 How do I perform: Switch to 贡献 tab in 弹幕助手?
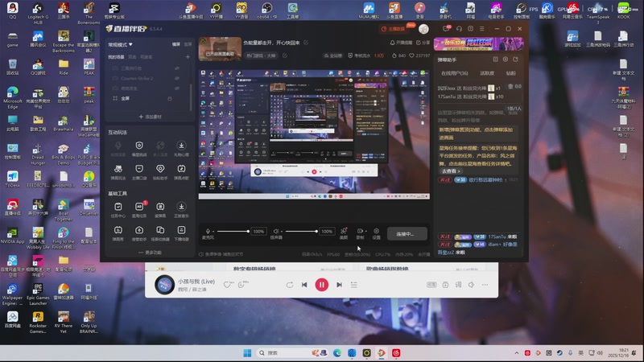(510, 73)
